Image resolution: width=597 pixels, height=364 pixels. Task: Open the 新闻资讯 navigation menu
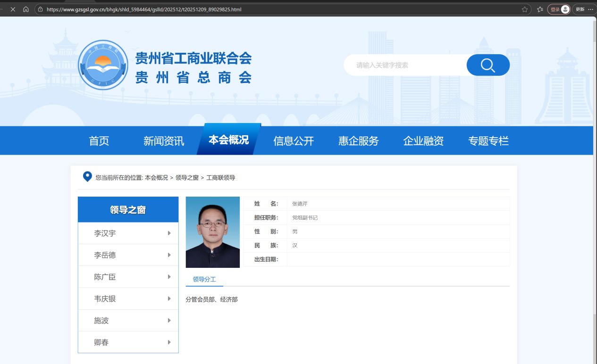pos(164,141)
